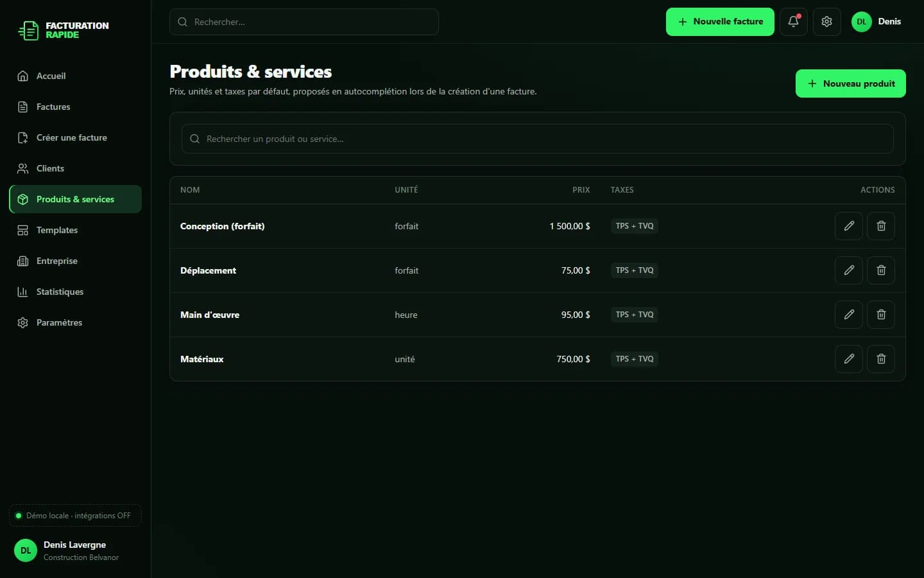Edit the Main d'œuvre item

[x=848, y=315]
